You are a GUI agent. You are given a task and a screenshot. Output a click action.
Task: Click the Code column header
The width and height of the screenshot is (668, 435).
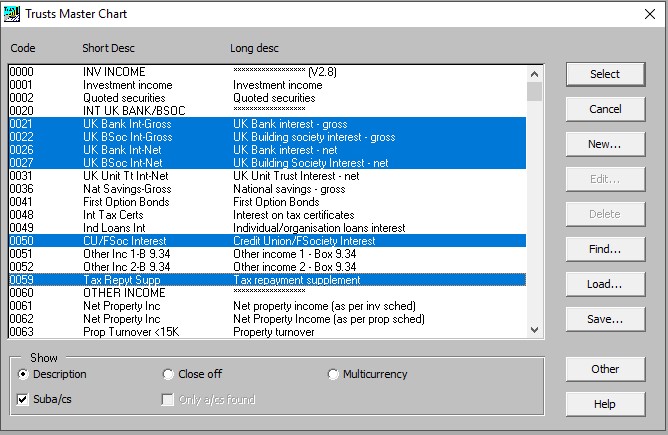point(23,48)
